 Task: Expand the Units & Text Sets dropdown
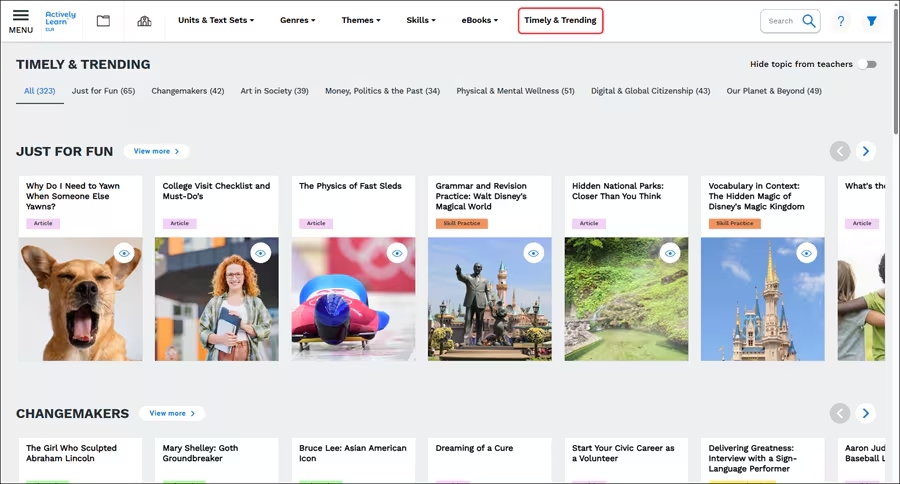coord(215,20)
